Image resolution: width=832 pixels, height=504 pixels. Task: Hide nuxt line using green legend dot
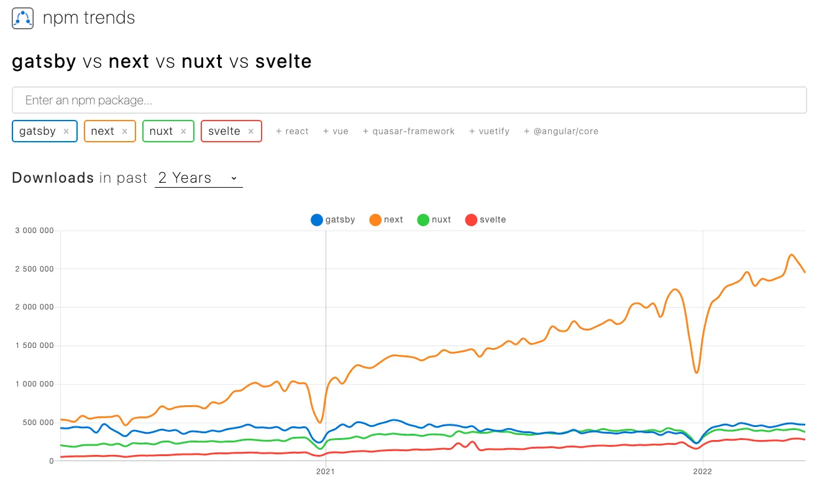423,220
